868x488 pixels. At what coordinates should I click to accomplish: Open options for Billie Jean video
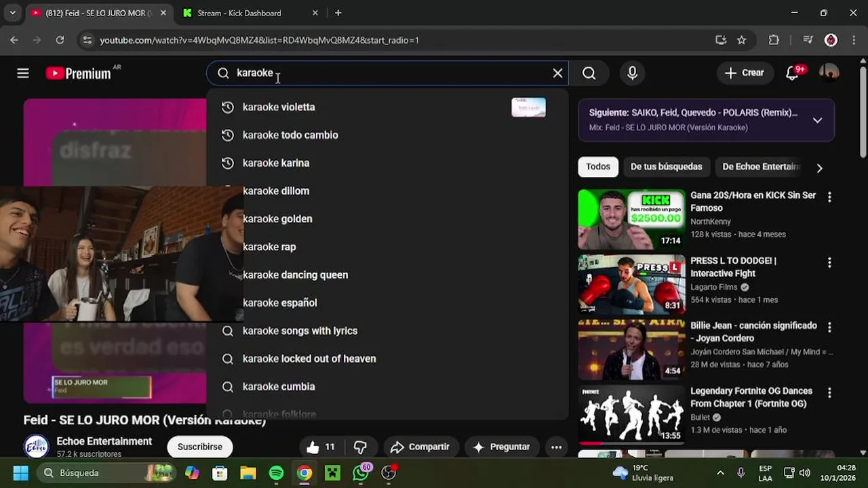coord(829,327)
